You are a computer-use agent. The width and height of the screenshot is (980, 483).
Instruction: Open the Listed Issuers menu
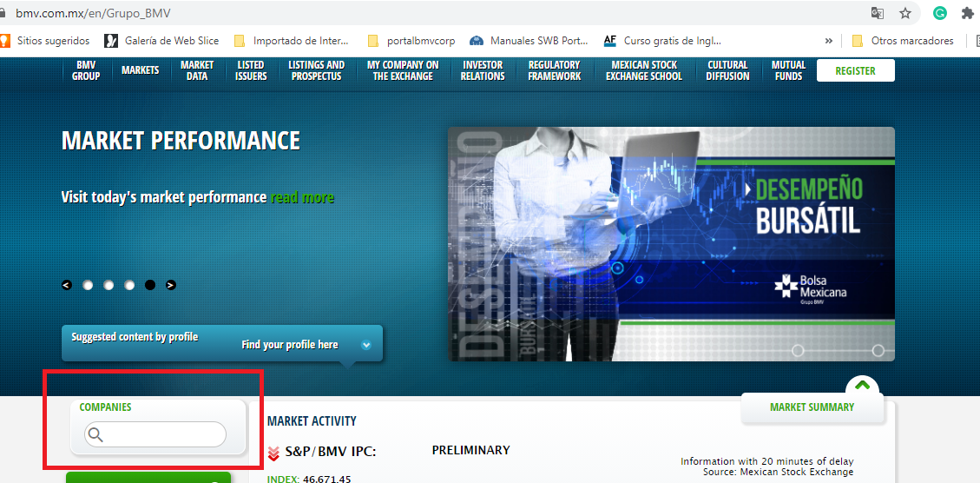point(251,70)
